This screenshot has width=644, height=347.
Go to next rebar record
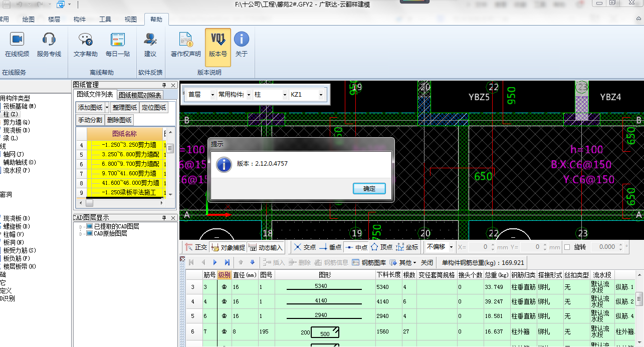215,262
